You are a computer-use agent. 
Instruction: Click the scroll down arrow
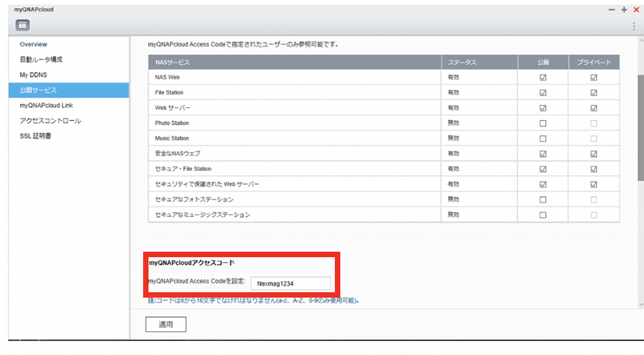[x=641, y=304]
